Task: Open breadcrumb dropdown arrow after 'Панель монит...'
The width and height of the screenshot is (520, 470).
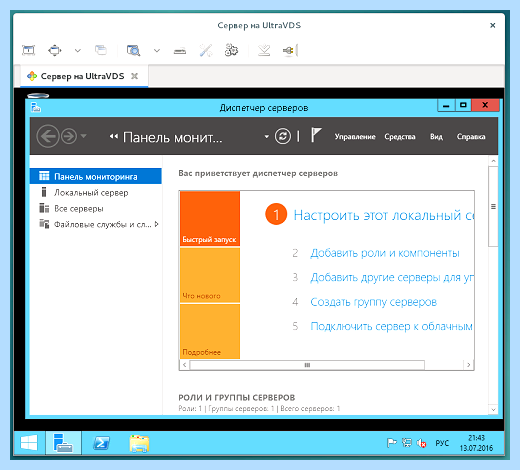Action: point(266,137)
